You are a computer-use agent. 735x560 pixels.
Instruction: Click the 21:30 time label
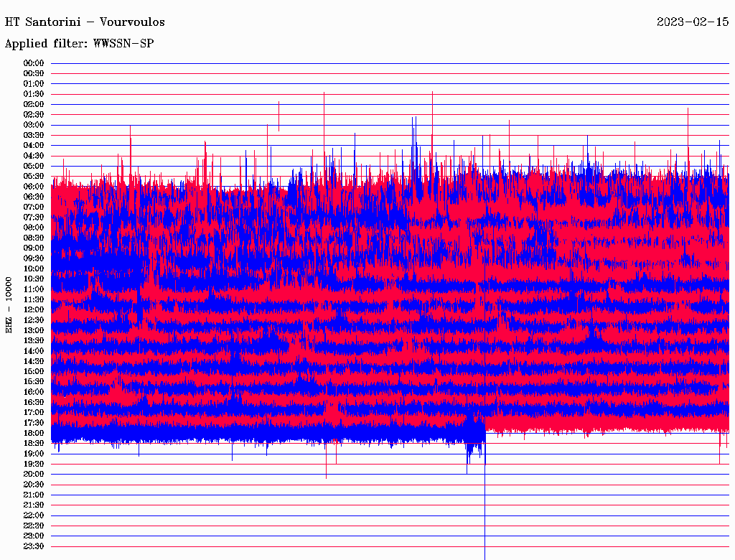click(x=34, y=505)
